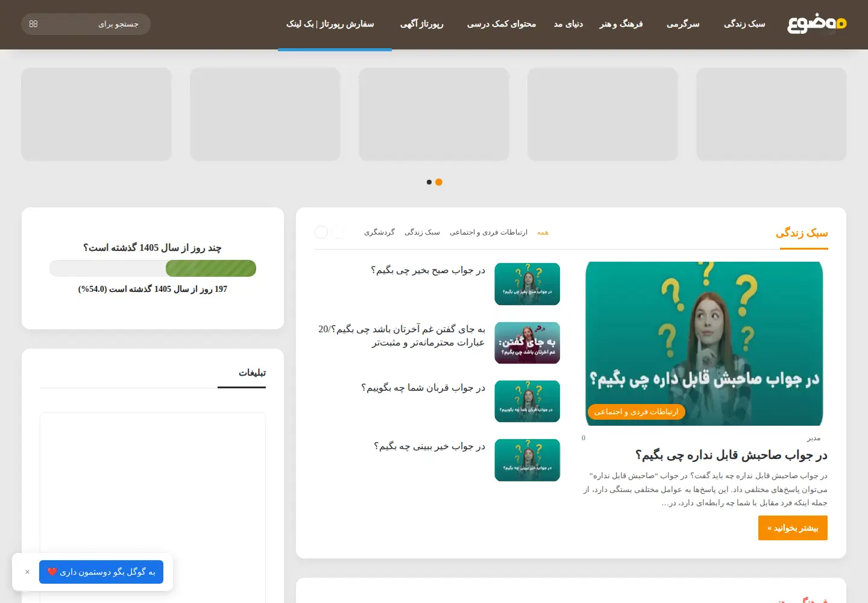Open سفارش رپورتاژ | بک لینک nav item
Image resolution: width=868 pixels, height=603 pixels.
pyautogui.click(x=330, y=24)
